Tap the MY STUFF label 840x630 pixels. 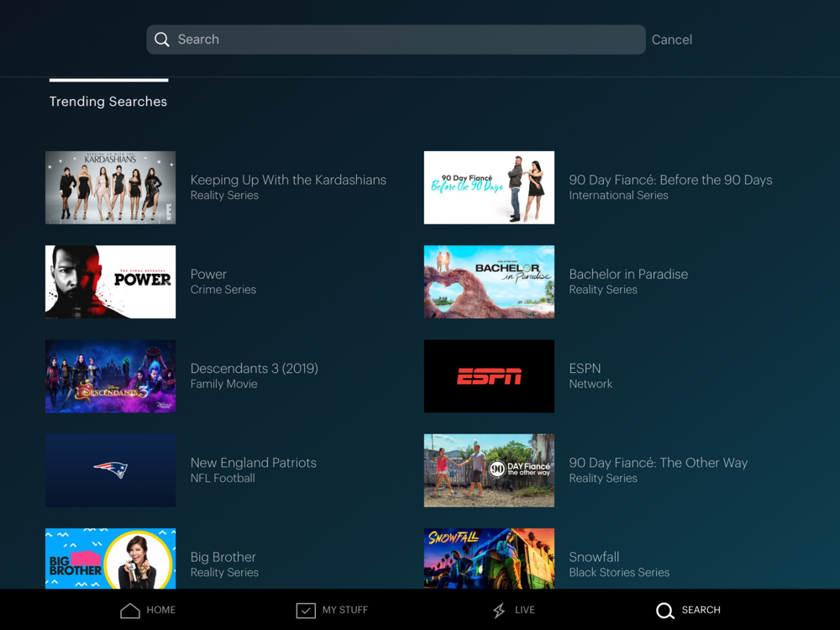[345, 610]
